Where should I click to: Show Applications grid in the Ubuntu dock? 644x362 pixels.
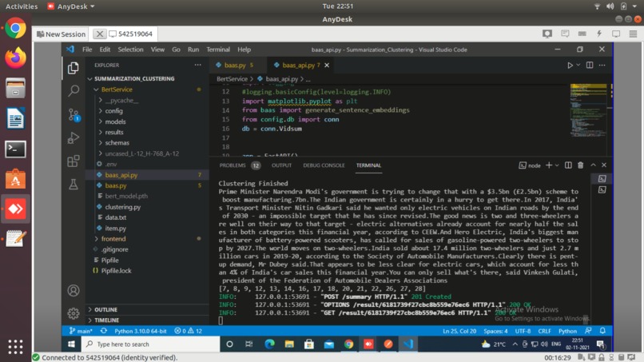(16, 347)
